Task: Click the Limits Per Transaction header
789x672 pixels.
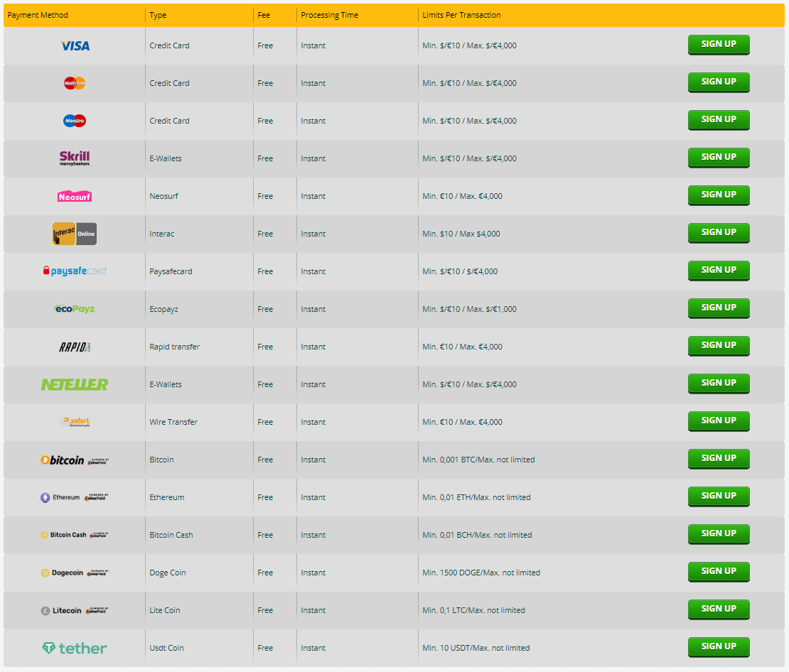Action: pos(461,15)
